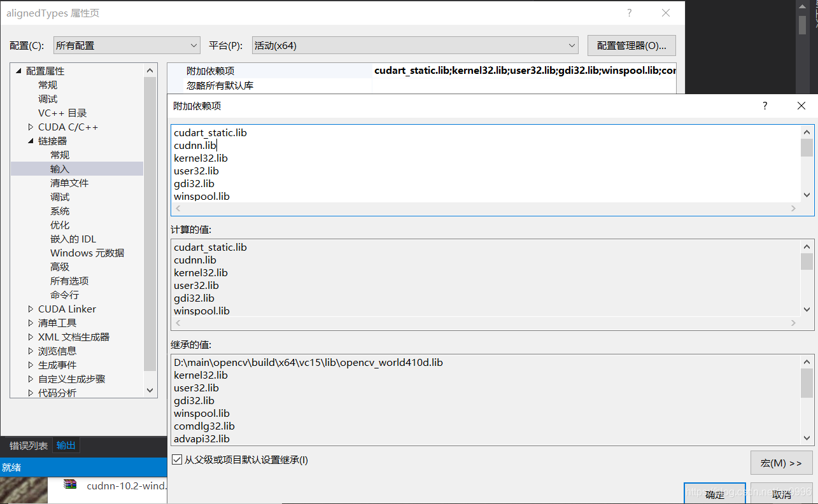Select 嵌入的 IDL in tree

pyautogui.click(x=73, y=239)
